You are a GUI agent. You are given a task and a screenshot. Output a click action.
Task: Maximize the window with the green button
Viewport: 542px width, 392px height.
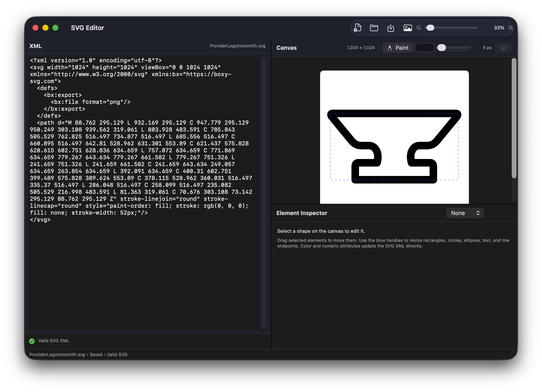coord(55,28)
